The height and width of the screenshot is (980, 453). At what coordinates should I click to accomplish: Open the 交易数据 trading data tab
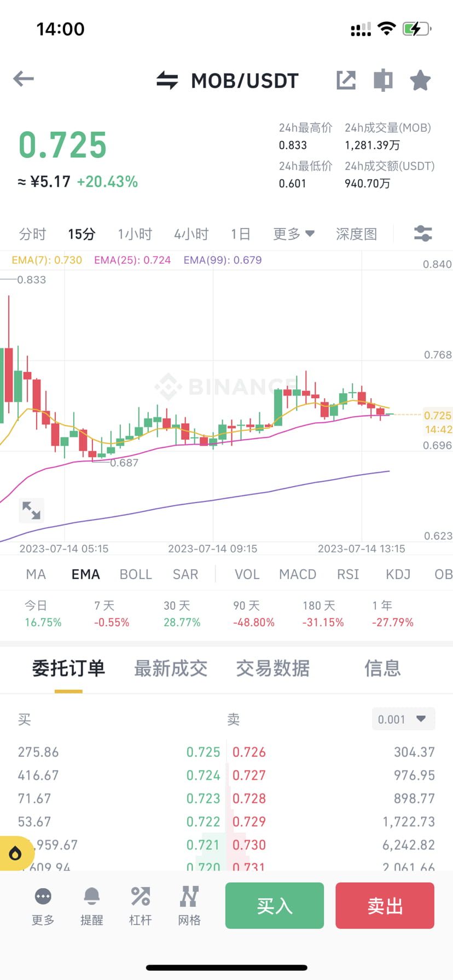point(273,668)
